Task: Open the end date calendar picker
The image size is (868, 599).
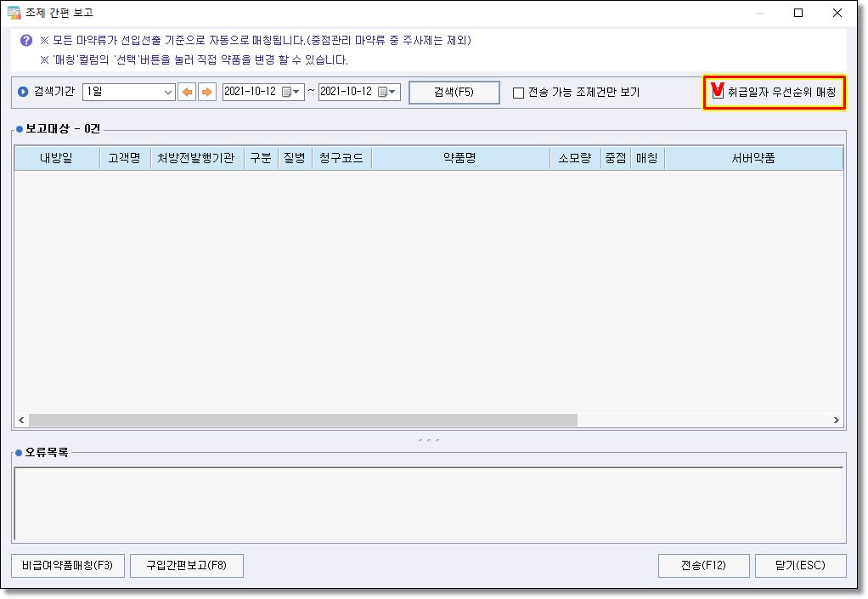Action: coord(386,92)
